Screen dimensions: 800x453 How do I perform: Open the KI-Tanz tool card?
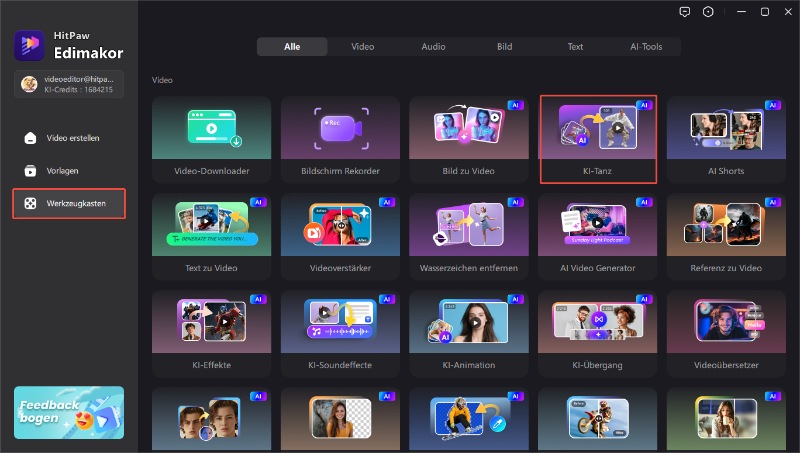(x=598, y=138)
